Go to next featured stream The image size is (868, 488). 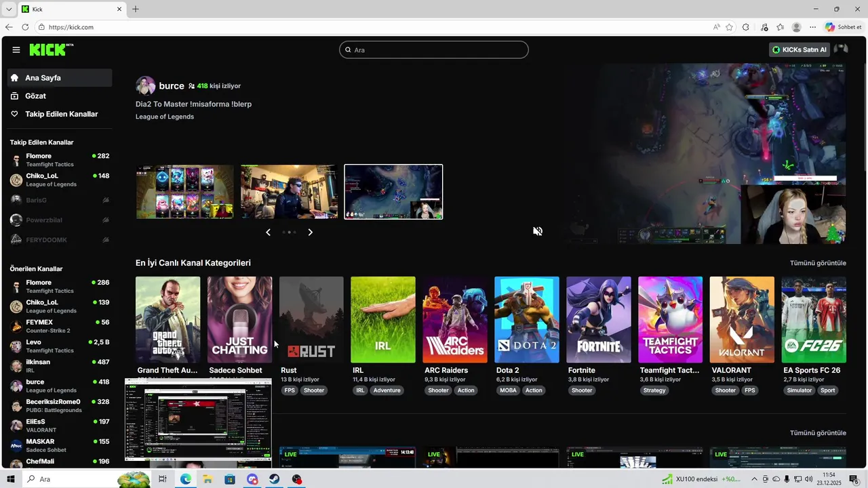pos(311,232)
